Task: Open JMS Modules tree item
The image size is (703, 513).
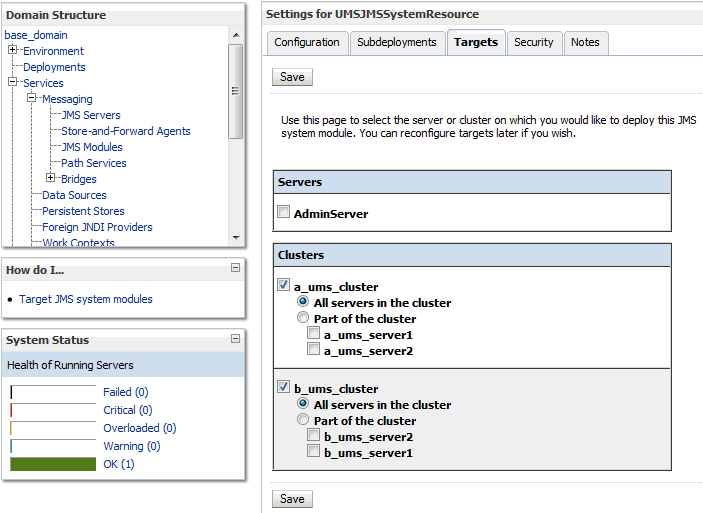Action: (x=92, y=147)
